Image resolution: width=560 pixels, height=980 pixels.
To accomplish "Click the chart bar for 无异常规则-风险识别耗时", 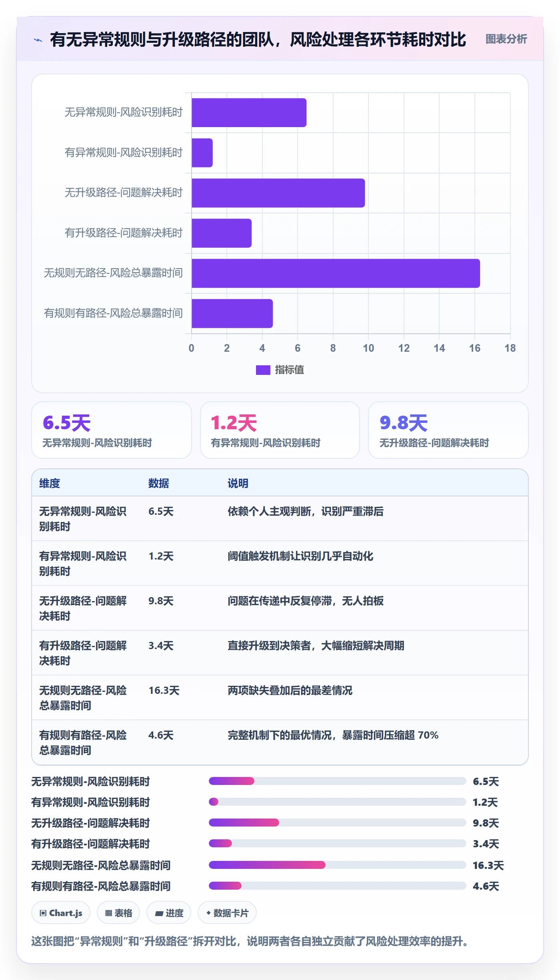I will click(x=249, y=113).
